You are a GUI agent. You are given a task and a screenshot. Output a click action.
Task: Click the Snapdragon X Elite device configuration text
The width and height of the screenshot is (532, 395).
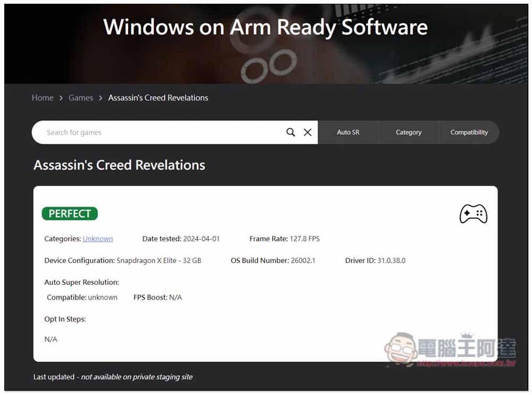point(159,261)
